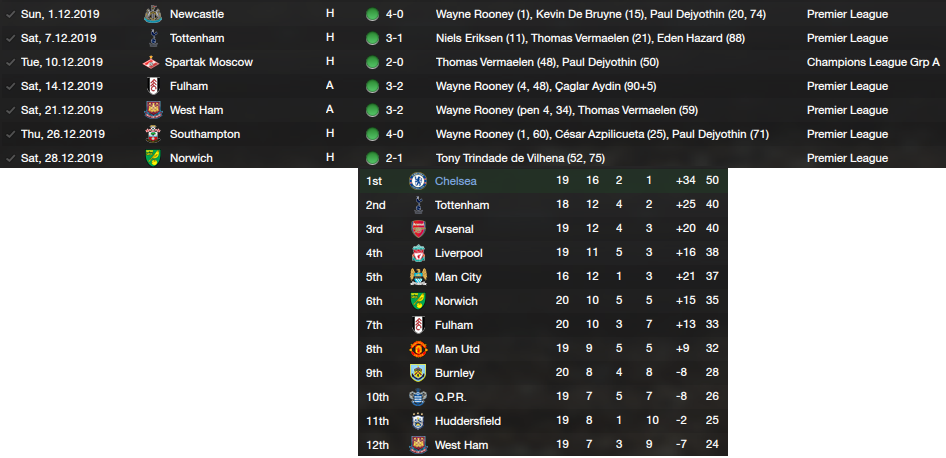Click the green win indicator for Fulham match
946x458 pixels.
pyautogui.click(x=372, y=86)
